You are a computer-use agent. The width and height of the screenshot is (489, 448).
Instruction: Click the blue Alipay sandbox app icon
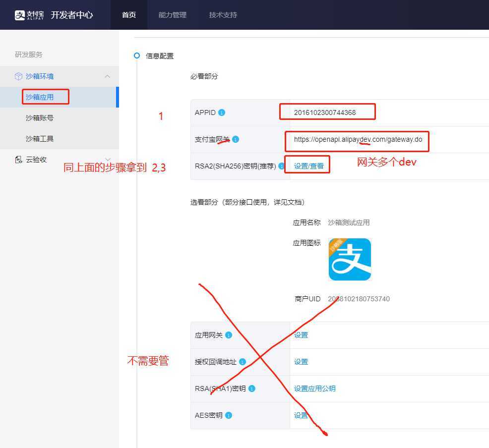[350, 259]
